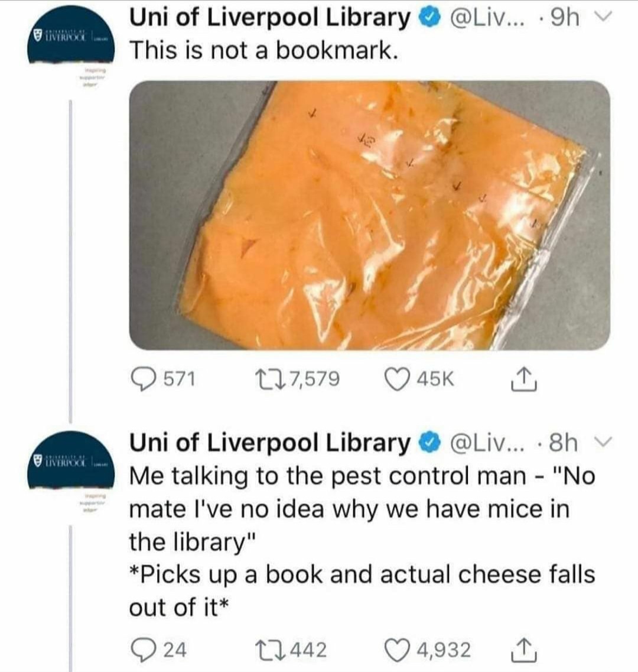Retweet the bookmark tweet with 7,579 retweets
The width and height of the screenshot is (638, 672).
[x=266, y=379]
